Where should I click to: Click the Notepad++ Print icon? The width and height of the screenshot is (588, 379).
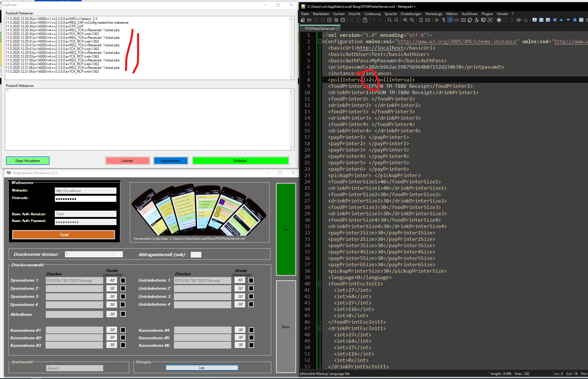[x=343, y=20]
